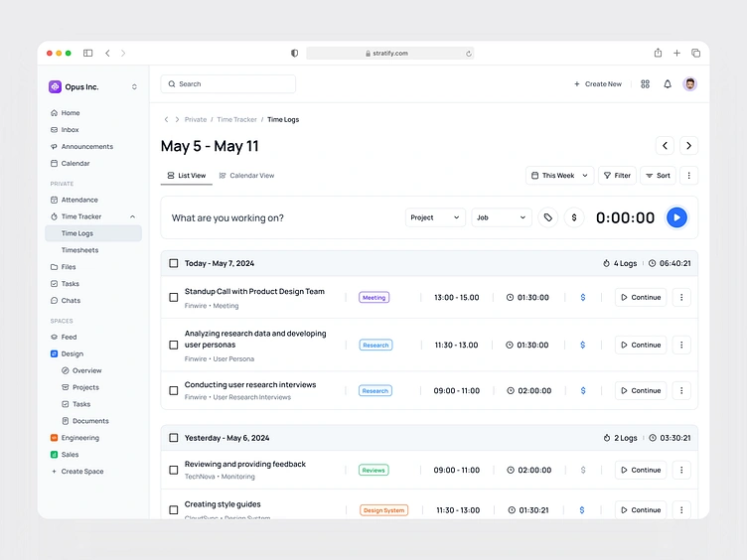Open the Job dropdown
Image resolution: width=747 pixels, height=560 pixels.
click(x=502, y=217)
